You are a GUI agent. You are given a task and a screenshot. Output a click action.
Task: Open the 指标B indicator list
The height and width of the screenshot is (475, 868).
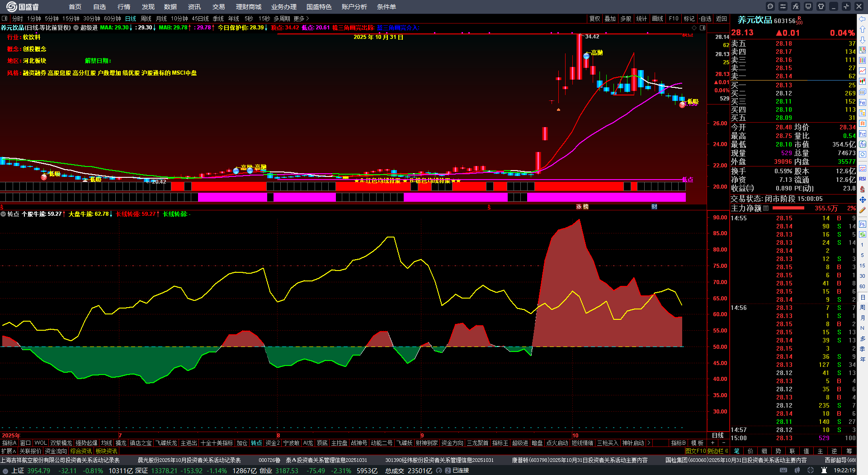pos(678,443)
